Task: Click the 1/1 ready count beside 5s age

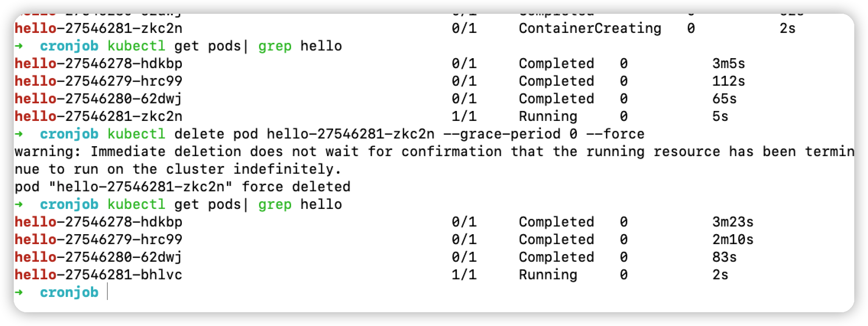Action: click(x=464, y=116)
